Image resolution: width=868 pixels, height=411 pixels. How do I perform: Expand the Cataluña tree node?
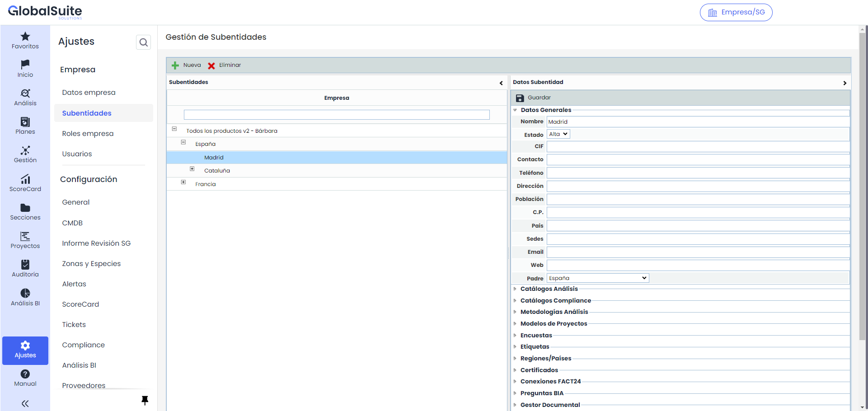tap(192, 169)
